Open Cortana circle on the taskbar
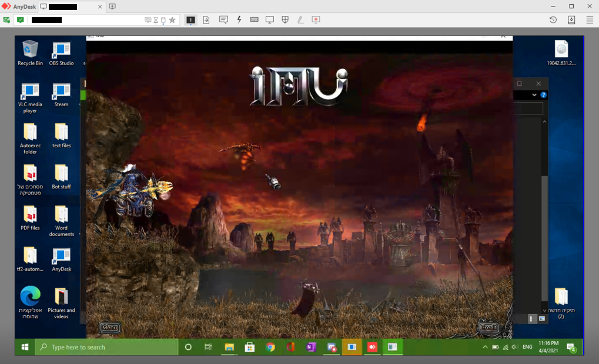The height and width of the screenshot is (364, 599). coord(188,347)
